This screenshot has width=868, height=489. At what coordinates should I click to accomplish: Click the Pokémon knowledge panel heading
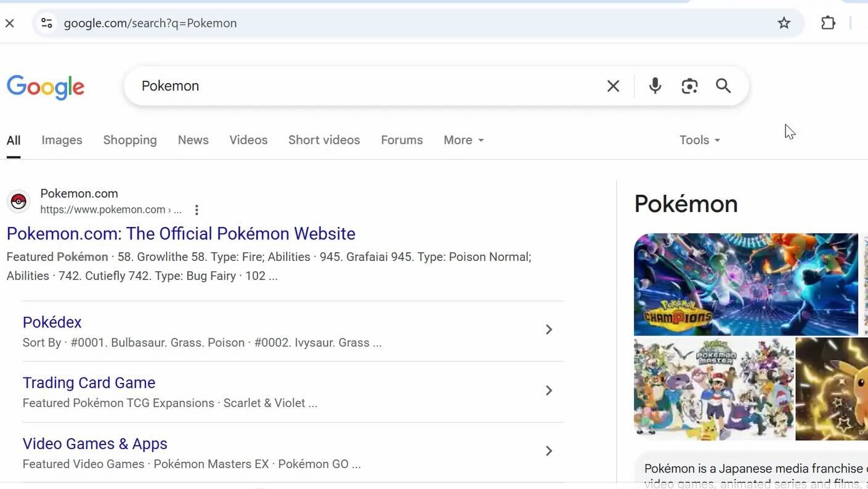click(686, 204)
